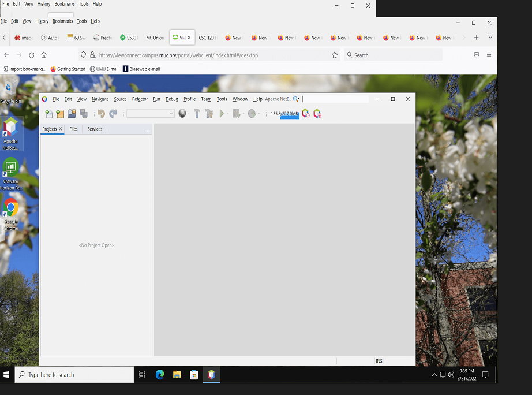Open the New Project icon
Viewport: 532px width, 395px height.
60,113
